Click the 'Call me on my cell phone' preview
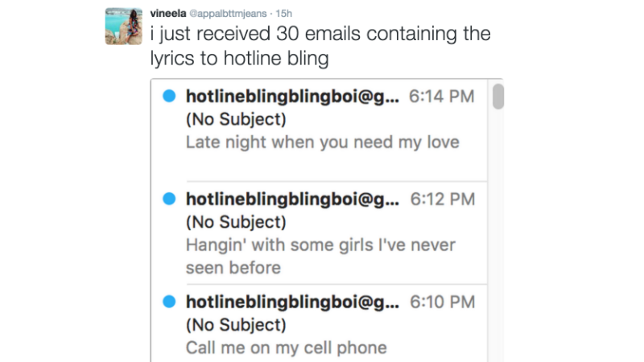 (x=286, y=348)
